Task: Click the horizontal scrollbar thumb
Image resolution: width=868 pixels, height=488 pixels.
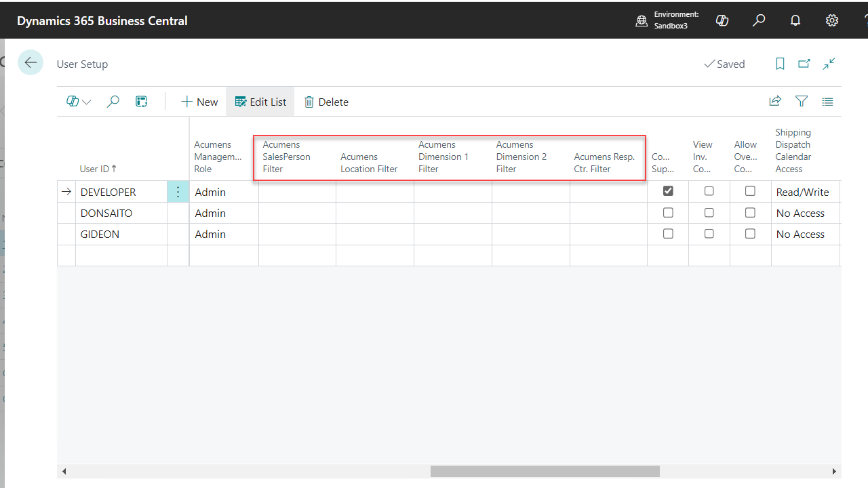Action: pyautogui.click(x=545, y=471)
